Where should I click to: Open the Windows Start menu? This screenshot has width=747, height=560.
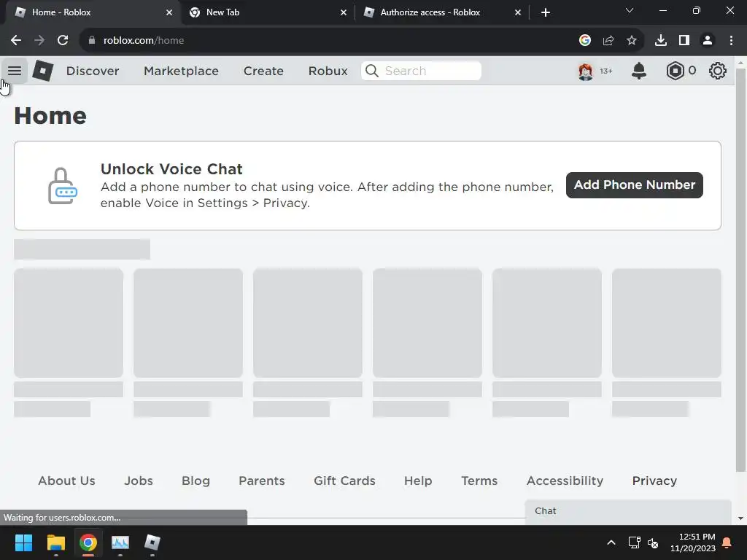tap(23, 542)
